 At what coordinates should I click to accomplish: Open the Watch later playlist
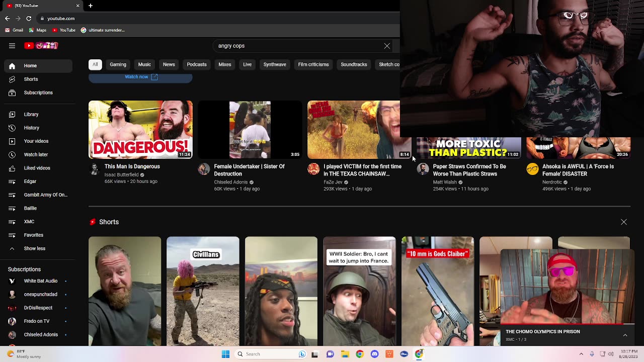(x=38, y=155)
